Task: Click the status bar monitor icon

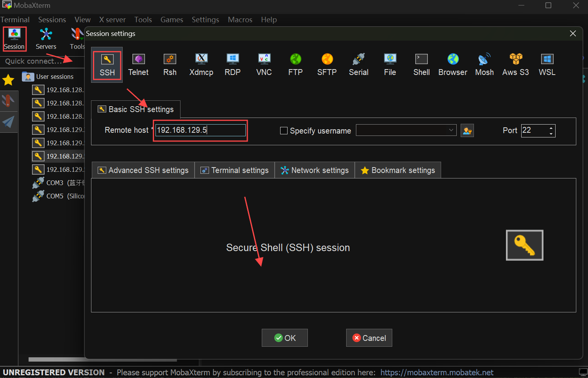Action: [x=583, y=372]
